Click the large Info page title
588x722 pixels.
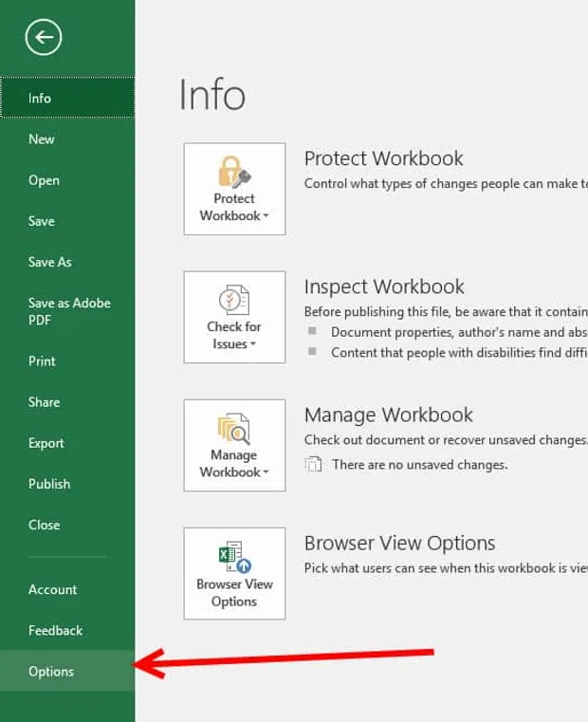coord(211,95)
